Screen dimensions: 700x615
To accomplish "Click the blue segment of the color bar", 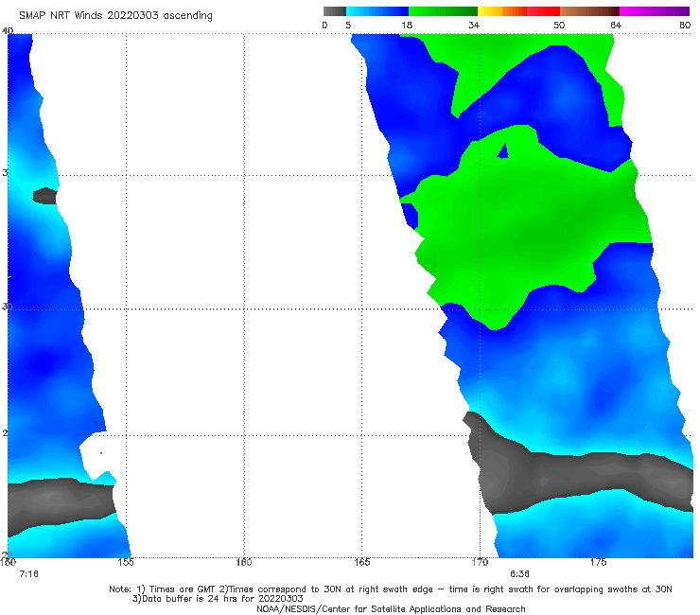I will click(x=377, y=11).
